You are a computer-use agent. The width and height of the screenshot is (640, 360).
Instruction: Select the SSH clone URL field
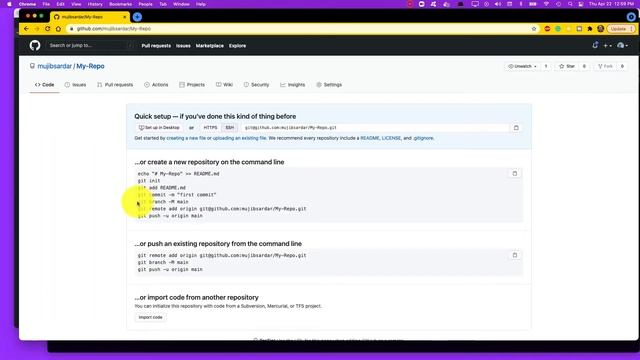point(376,128)
